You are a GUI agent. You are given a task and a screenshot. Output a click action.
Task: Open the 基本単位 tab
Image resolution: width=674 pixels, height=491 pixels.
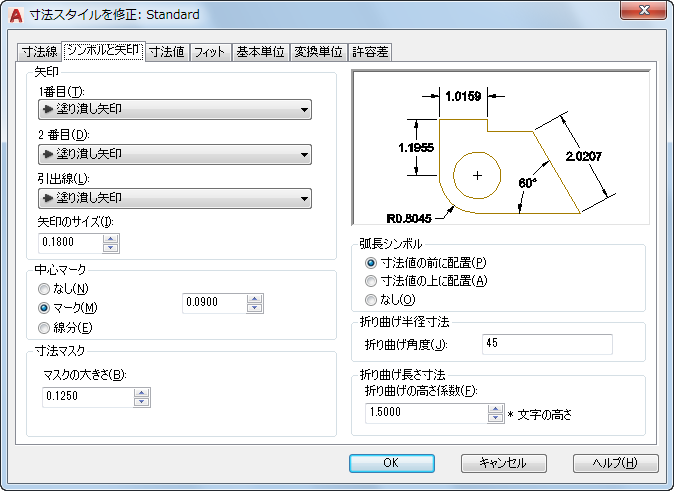(260, 52)
